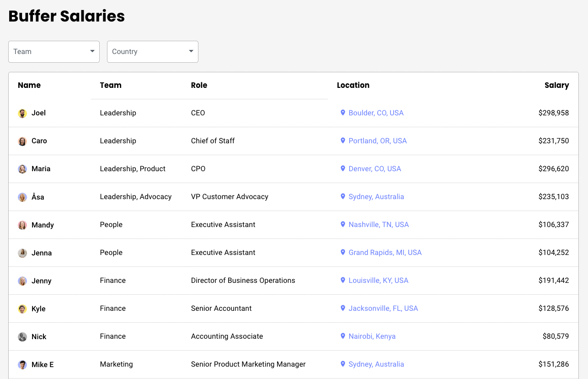Open the Denver, CO, USA location link

point(375,168)
